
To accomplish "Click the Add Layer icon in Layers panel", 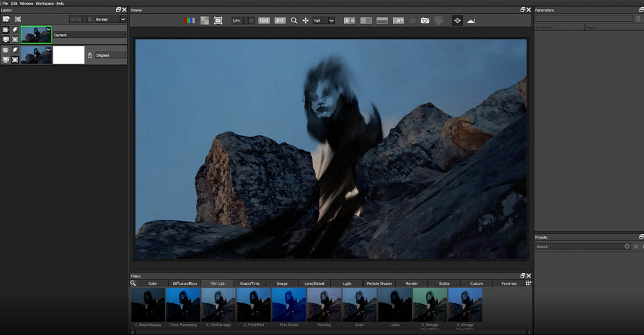I will click(x=6, y=19).
